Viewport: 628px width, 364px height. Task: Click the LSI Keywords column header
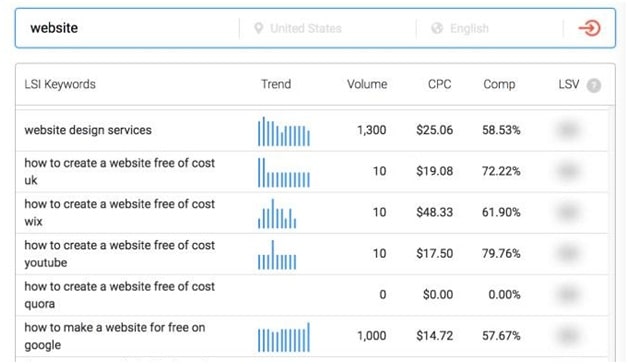[x=60, y=84]
